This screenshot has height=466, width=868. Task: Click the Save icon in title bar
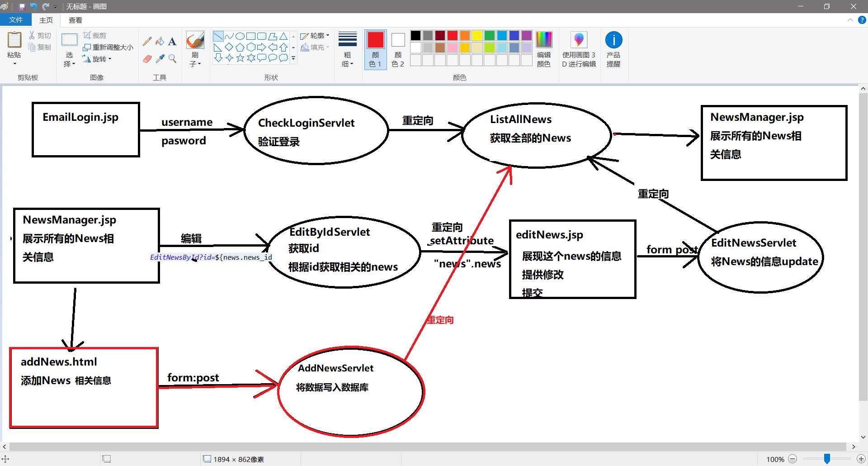click(x=22, y=6)
